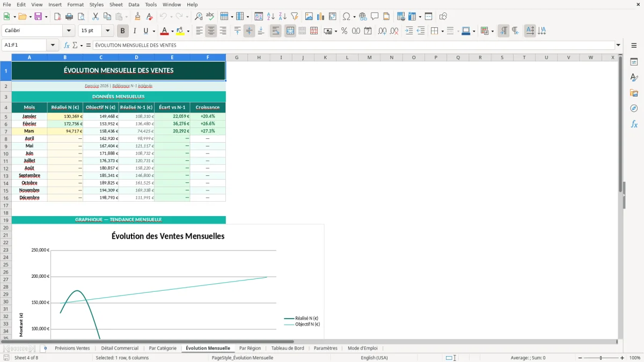This screenshot has width=644, height=362.
Task: Click the Select All corner button
Action: (x=6, y=57)
